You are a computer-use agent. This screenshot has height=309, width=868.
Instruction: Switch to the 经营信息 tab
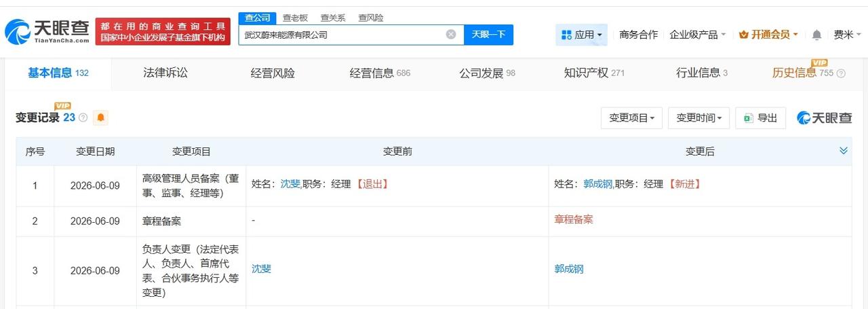380,73
